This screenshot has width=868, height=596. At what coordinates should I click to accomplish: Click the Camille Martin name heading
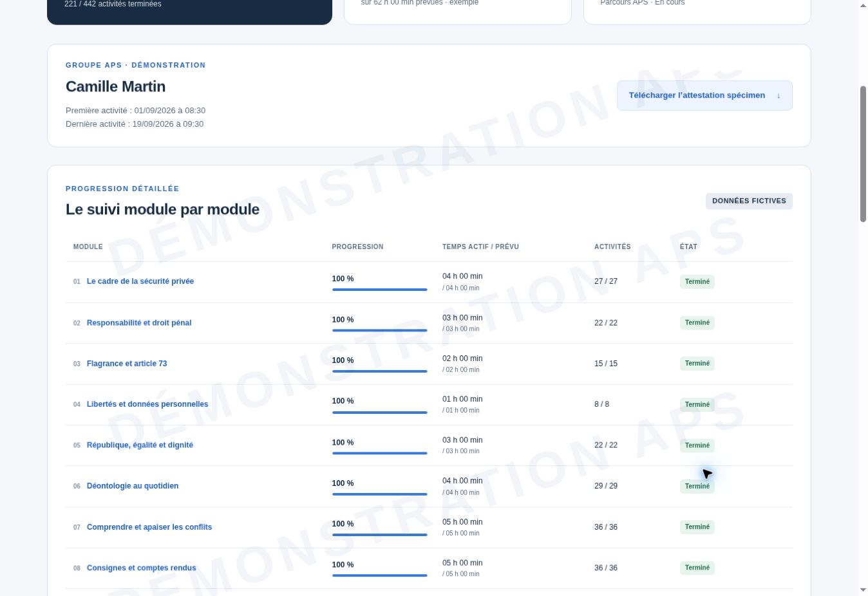click(115, 87)
